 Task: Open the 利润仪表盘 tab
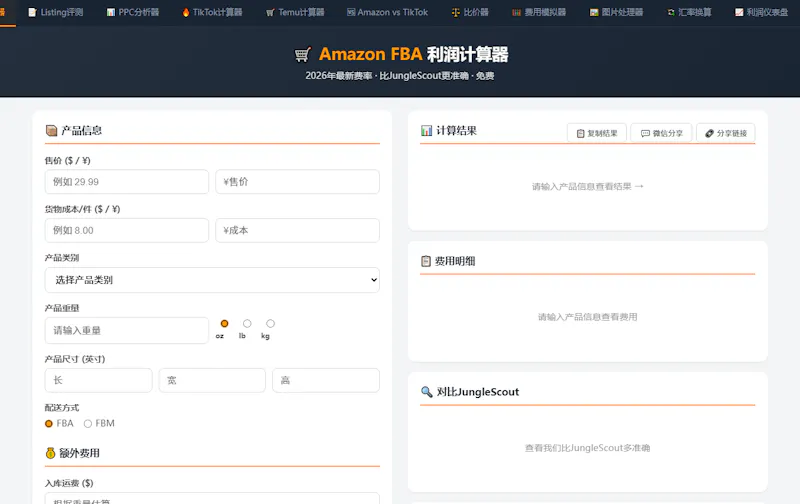(761, 12)
